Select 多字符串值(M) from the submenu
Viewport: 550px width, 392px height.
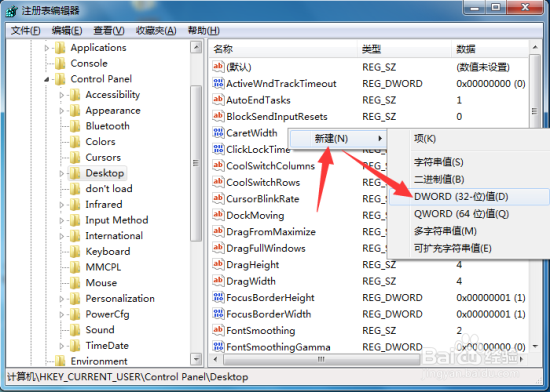click(469, 231)
